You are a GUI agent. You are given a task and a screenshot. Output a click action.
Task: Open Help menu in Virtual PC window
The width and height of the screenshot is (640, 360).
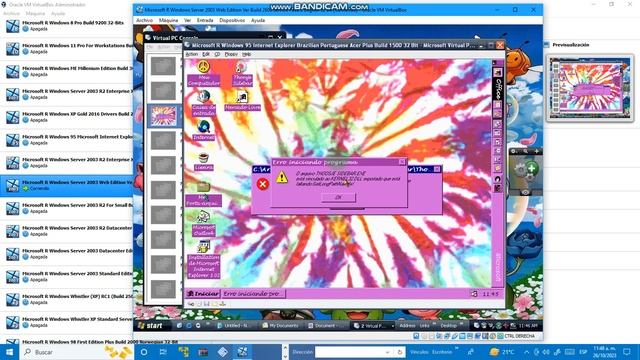pos(247,54)
